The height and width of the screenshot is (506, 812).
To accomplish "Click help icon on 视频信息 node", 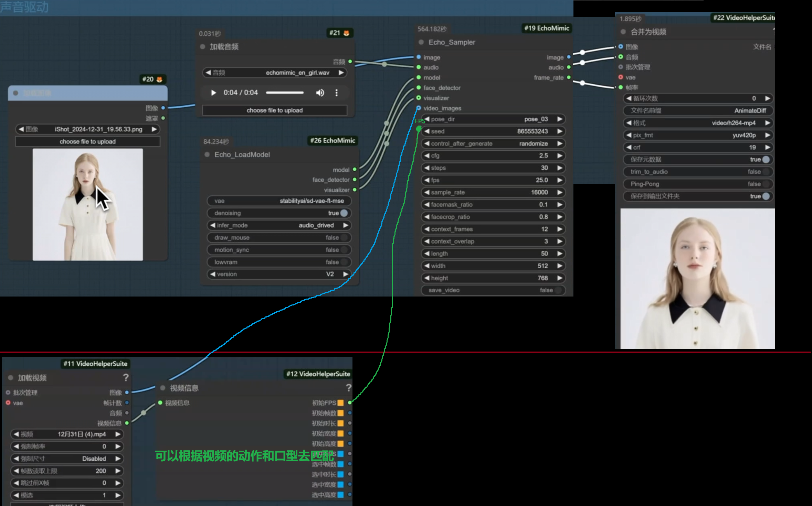I will [x=348, y=388].
